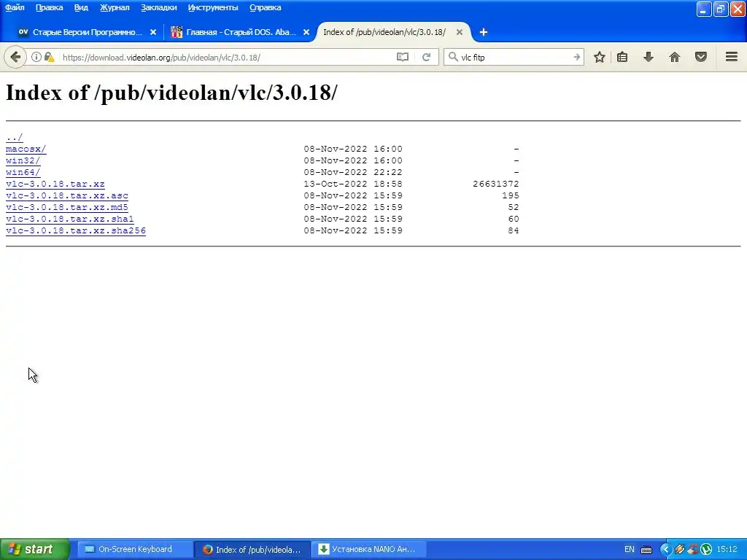Select Firefox 'Index of /pub/videola...' taskbar button
Screen dimensions: 747x560
(x=252, y=549)
